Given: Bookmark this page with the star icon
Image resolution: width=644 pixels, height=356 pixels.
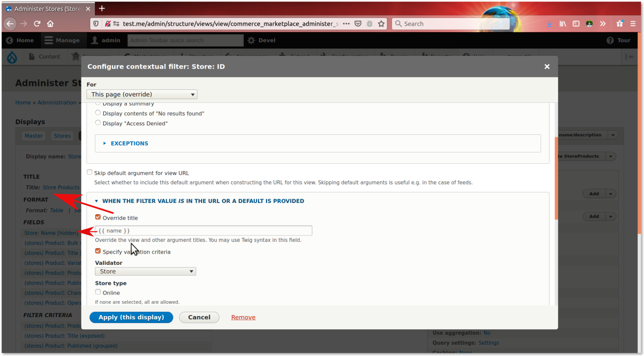Looking at the screenshot, I should pos(381,23).
